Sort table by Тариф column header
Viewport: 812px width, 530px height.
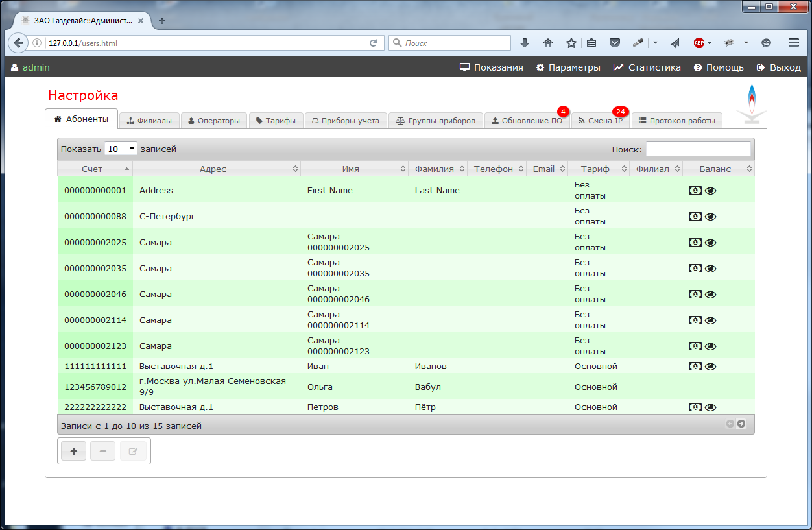point(598,169)
